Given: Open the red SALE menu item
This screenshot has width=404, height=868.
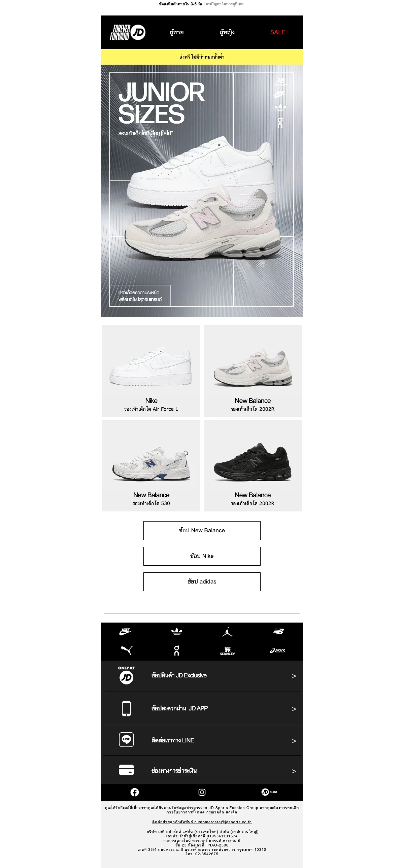Looking at the screenshot, I should coord(278,32).
